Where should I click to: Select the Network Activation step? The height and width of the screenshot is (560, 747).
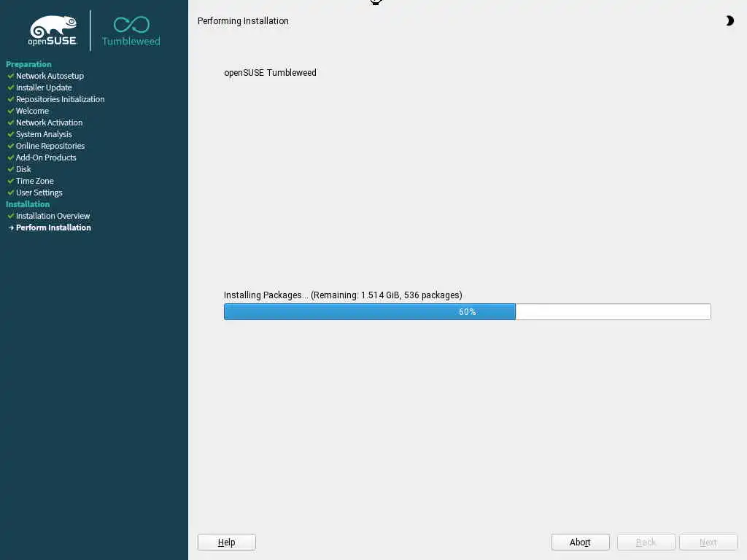click(49, 122)
